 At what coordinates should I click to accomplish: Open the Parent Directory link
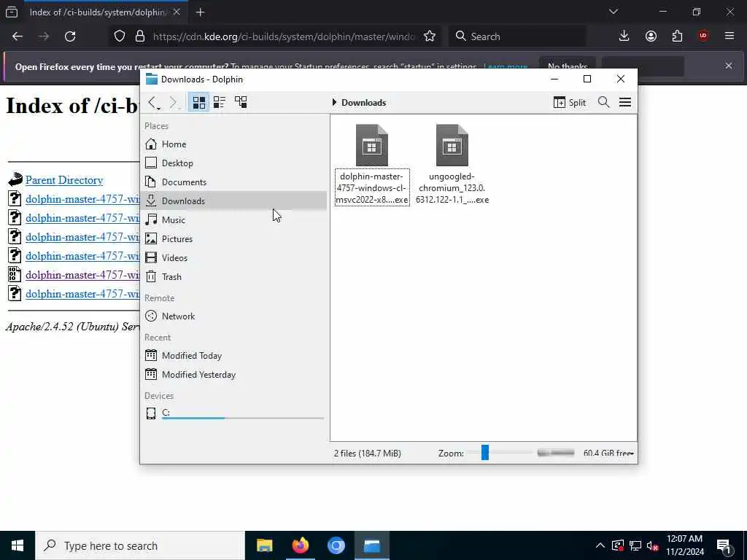pos(64,180)
